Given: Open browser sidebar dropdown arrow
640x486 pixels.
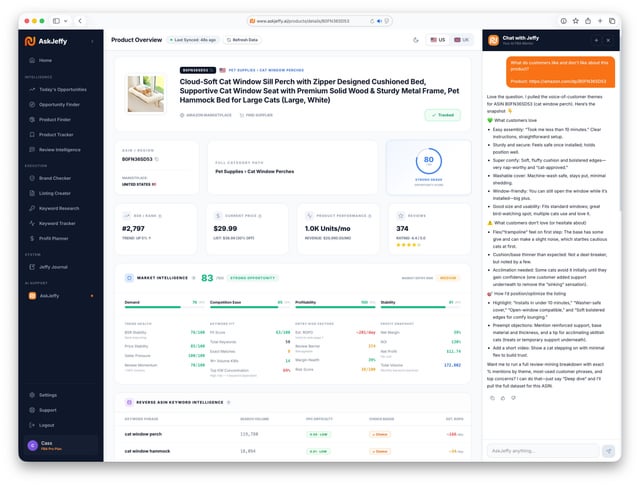Looking at the screenshot, I should [x=65, y=21].
